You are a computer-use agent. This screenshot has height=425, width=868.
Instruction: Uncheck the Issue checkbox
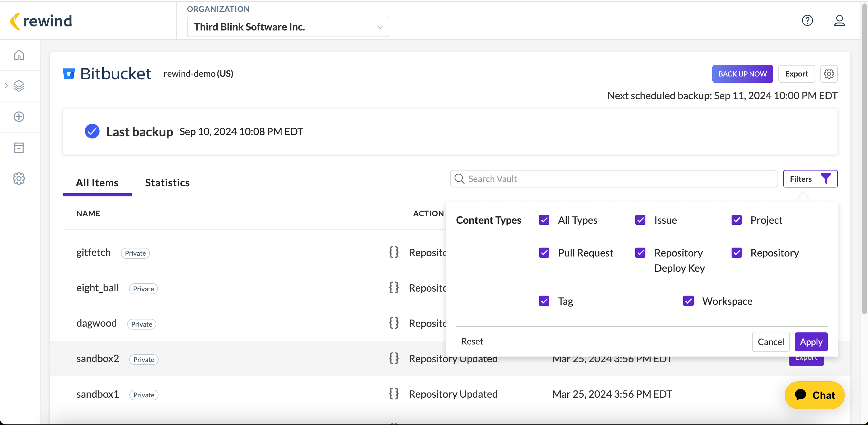pyautogui.click(x=640, y=220)
